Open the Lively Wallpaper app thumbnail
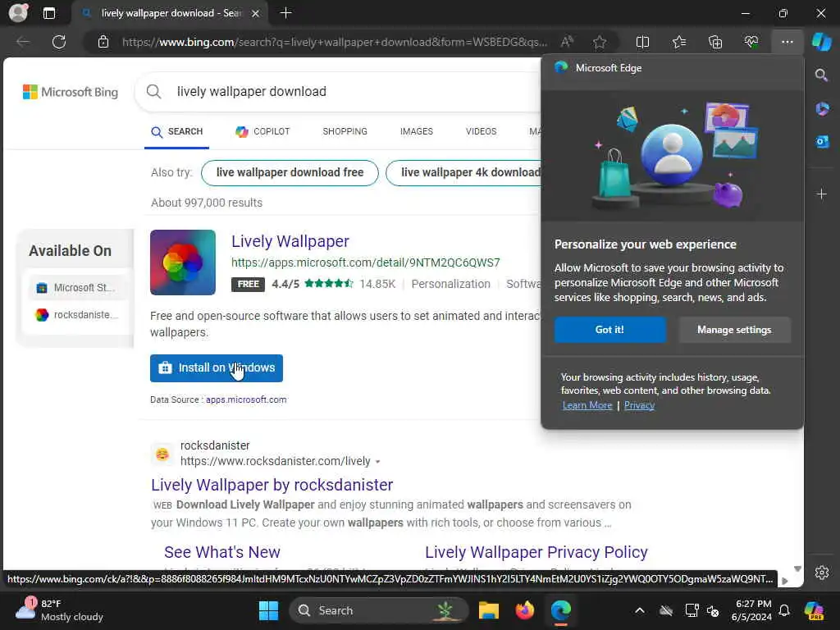The width and height of the screenshot is (840, 630). click(x=183, y=262)
